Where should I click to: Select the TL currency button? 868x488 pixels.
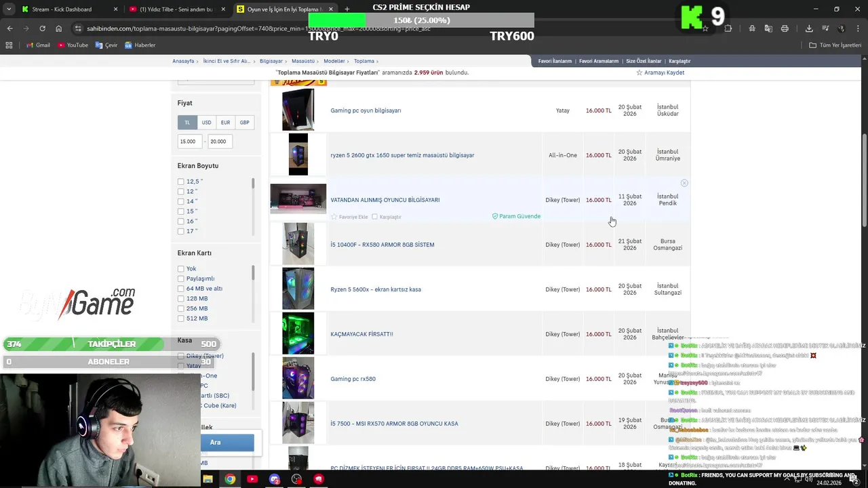[187, 123]
